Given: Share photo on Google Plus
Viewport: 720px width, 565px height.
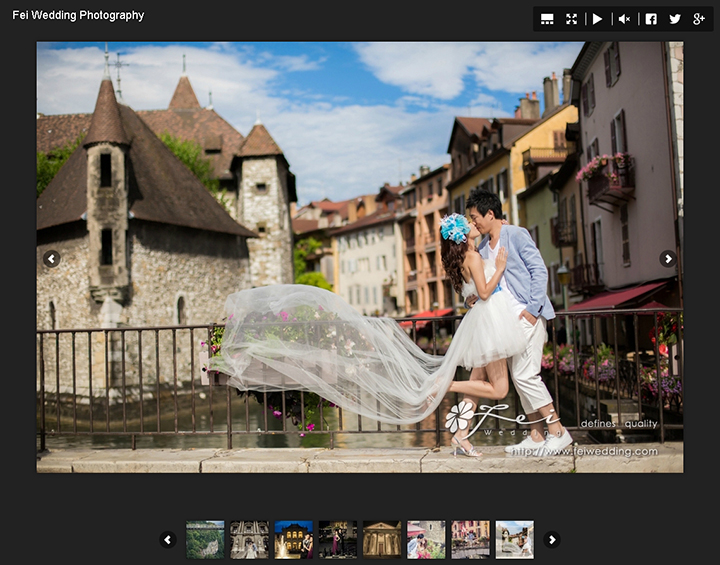Looking at the screenshot, I should pos(699,19).
